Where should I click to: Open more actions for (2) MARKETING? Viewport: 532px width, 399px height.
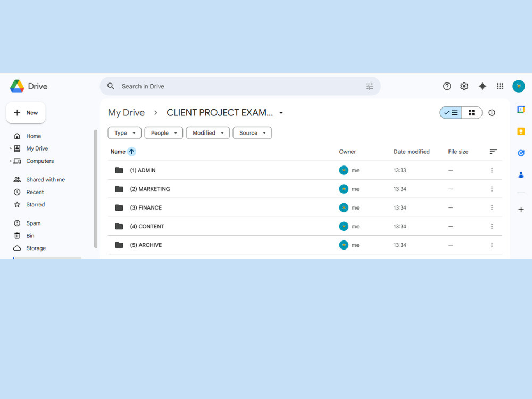[492, 189]
